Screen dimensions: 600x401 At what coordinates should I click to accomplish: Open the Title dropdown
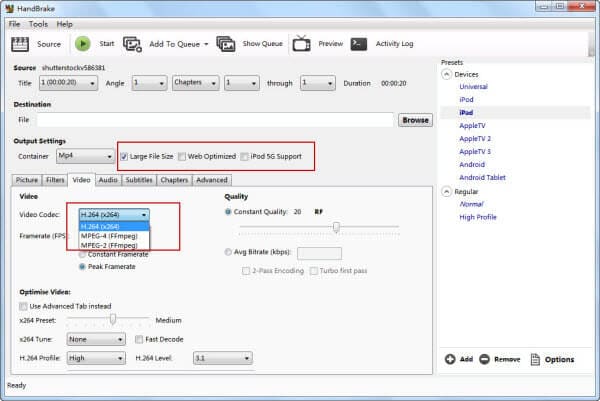pyautogui.click(x=68, y=83)
